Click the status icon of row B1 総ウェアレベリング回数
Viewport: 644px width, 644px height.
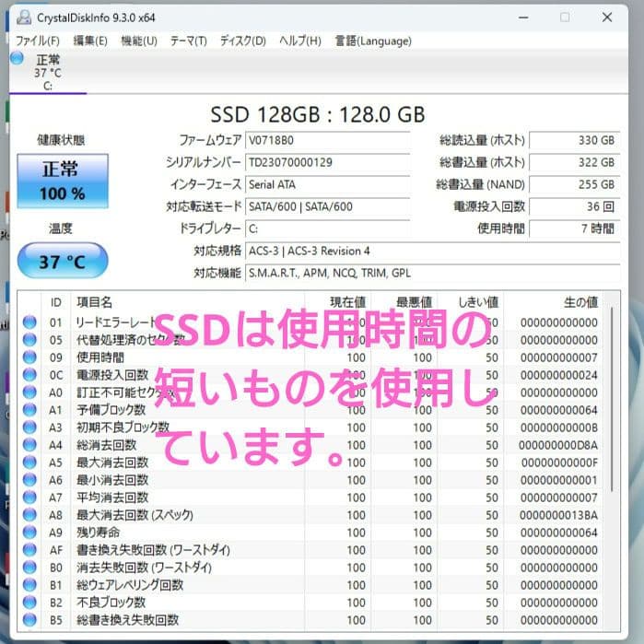[29, 585]
